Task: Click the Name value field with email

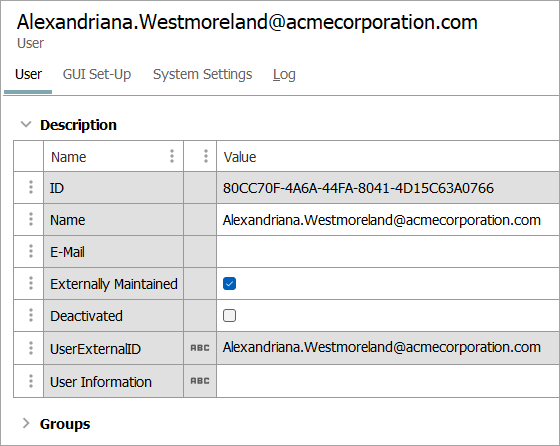Action: [x=388, y=220]
